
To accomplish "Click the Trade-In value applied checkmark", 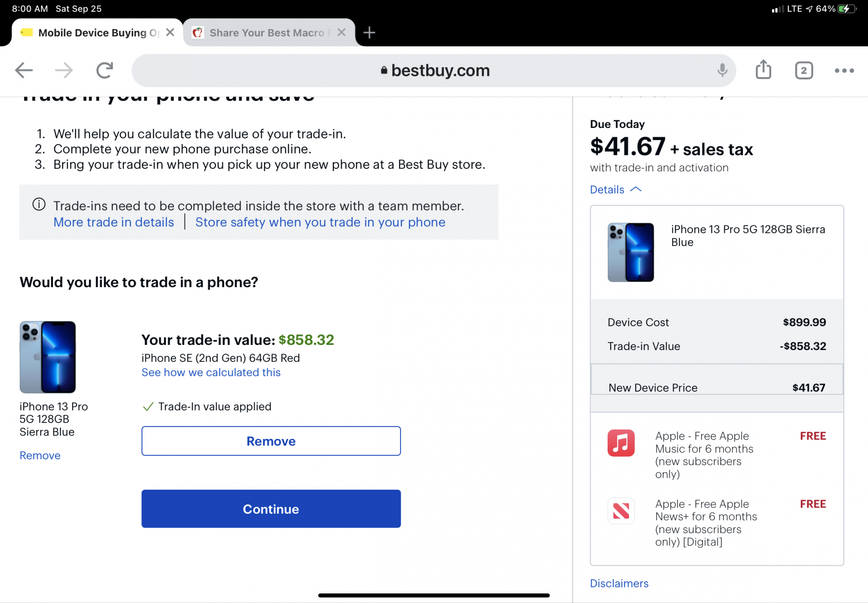I will click(148, 406).
